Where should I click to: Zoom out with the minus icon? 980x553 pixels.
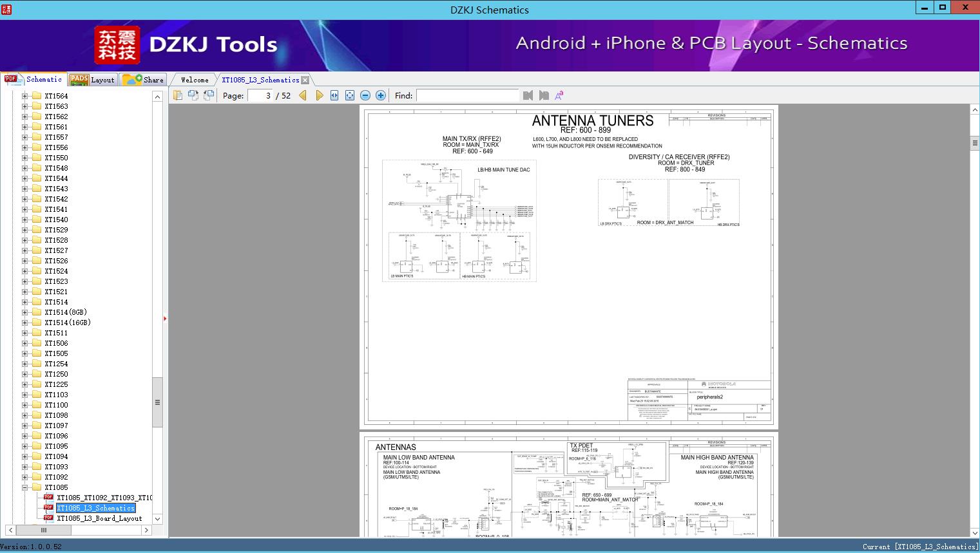tap(365, 95)
